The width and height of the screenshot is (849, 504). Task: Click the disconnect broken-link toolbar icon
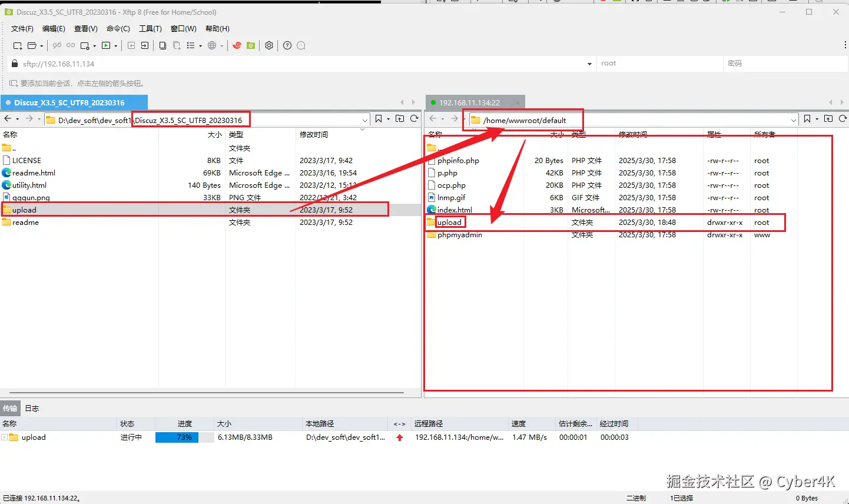pos(57,45)
